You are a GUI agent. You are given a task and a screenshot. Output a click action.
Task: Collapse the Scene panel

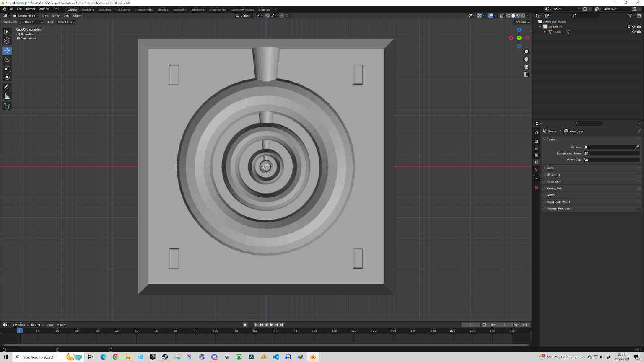[x=591, y=140]
